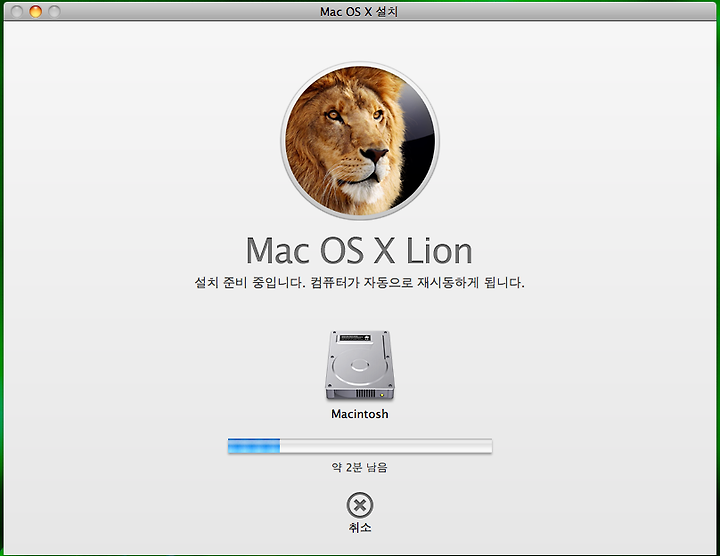Click the 'Macintosh' disk name label

pyautogui.click(x=360, y=414)
